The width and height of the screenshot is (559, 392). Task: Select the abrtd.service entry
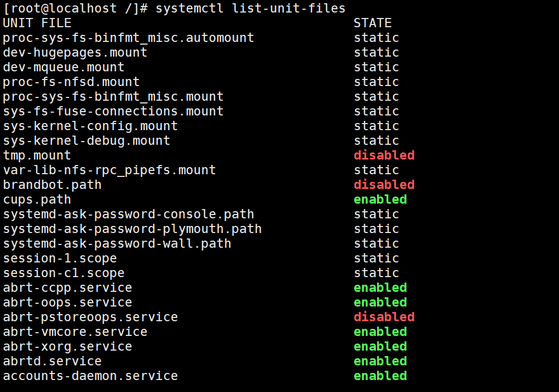(52, 361)
